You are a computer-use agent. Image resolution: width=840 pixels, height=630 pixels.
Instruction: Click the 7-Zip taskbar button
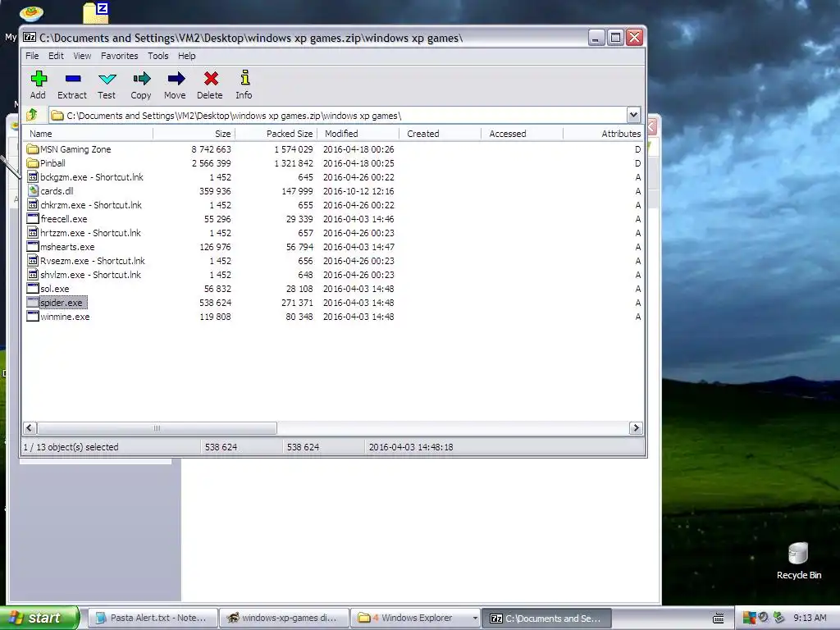(546, 619)
